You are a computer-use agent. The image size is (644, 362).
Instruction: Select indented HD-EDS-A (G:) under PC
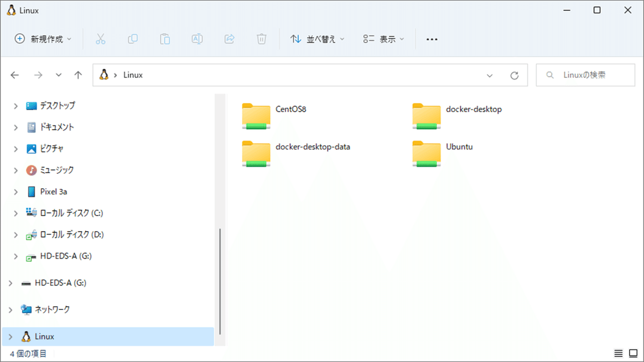(x=66, y=256)
